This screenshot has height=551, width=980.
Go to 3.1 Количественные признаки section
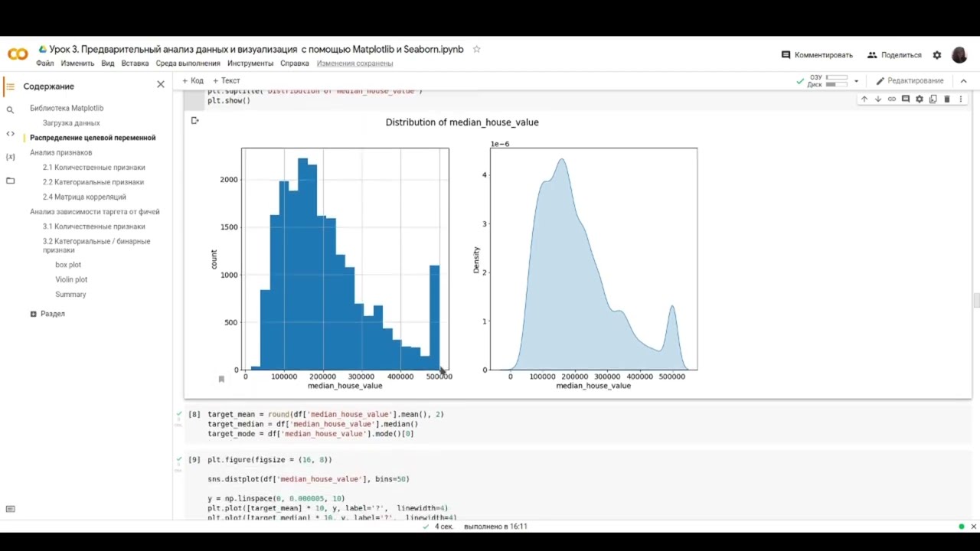tap(94, 227)
